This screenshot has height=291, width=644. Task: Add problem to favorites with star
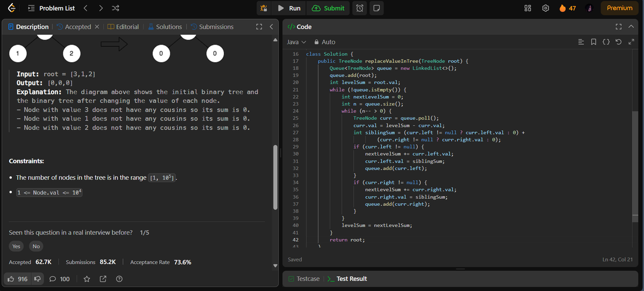point(87,279)
